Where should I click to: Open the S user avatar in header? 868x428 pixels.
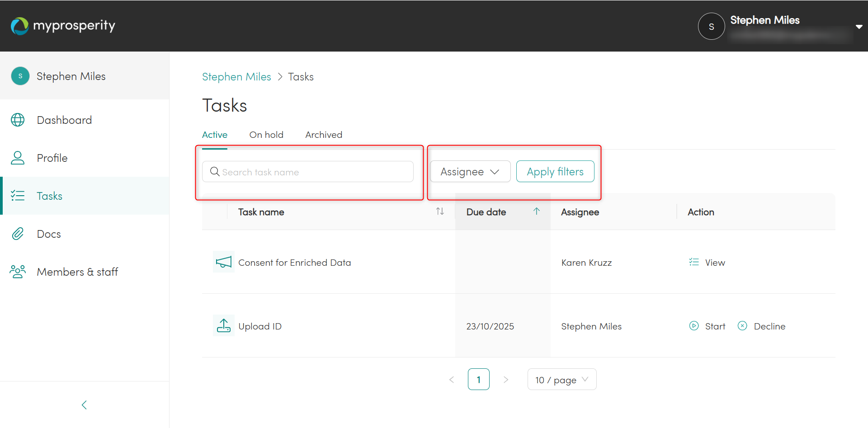tap(711, 26)
